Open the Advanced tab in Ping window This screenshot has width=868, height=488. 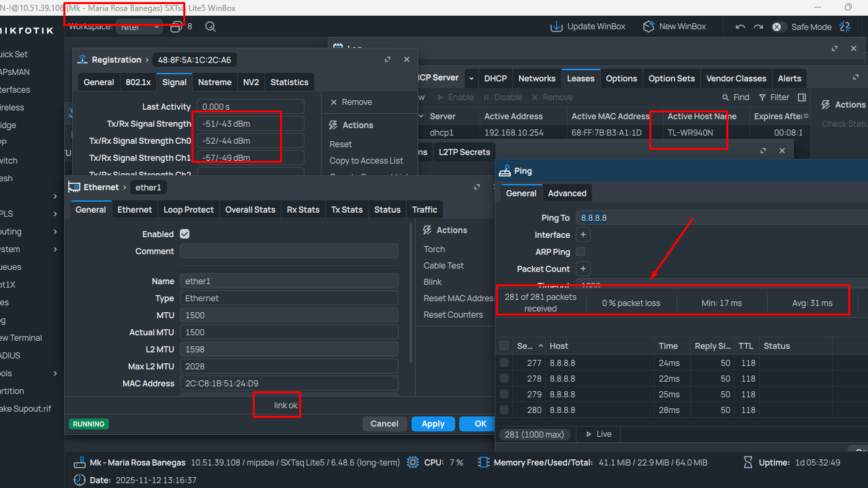tap(567, 194)
